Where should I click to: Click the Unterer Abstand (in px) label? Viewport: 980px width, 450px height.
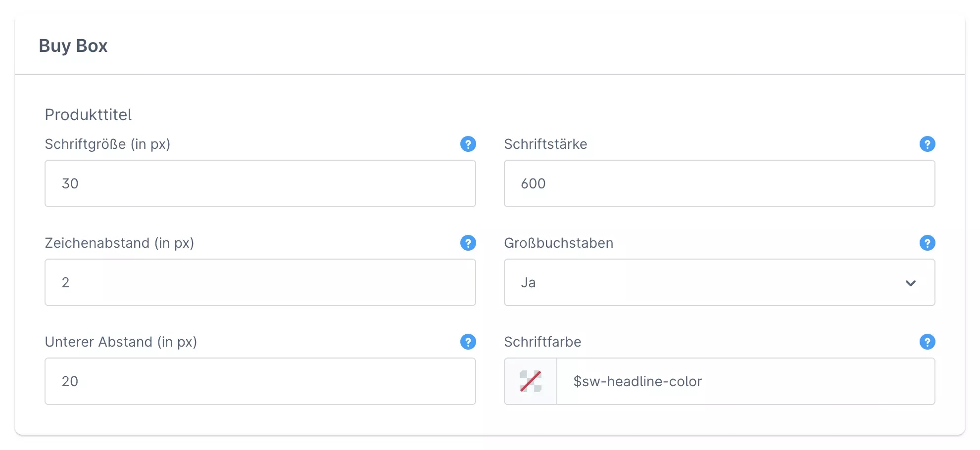[x=121, y=342]
